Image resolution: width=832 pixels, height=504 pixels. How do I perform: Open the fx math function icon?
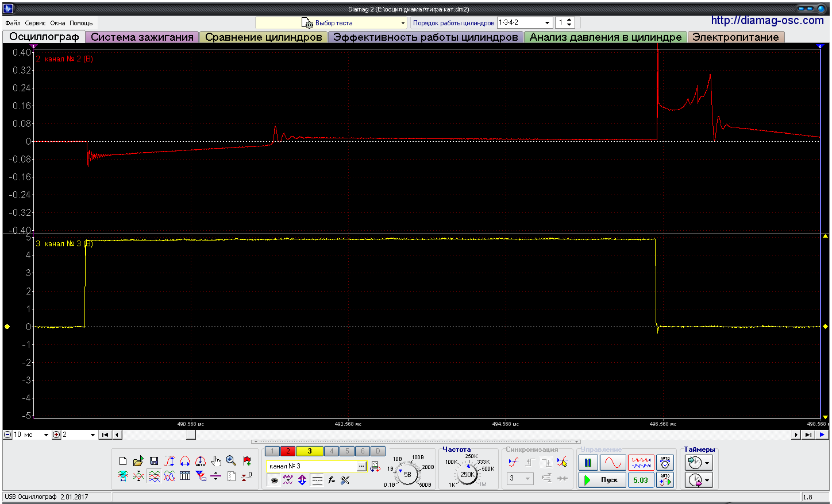coord(332,480)
